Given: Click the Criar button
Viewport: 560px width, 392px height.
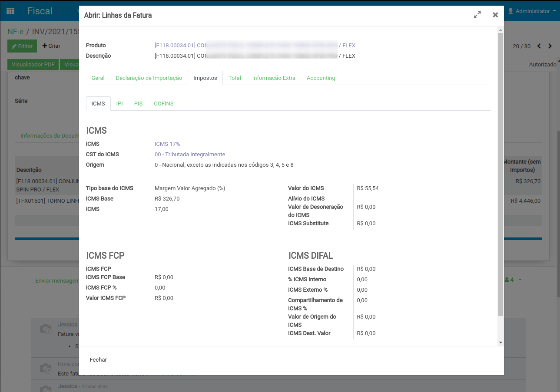Looking at the screenshot, I should click(51, 46).
